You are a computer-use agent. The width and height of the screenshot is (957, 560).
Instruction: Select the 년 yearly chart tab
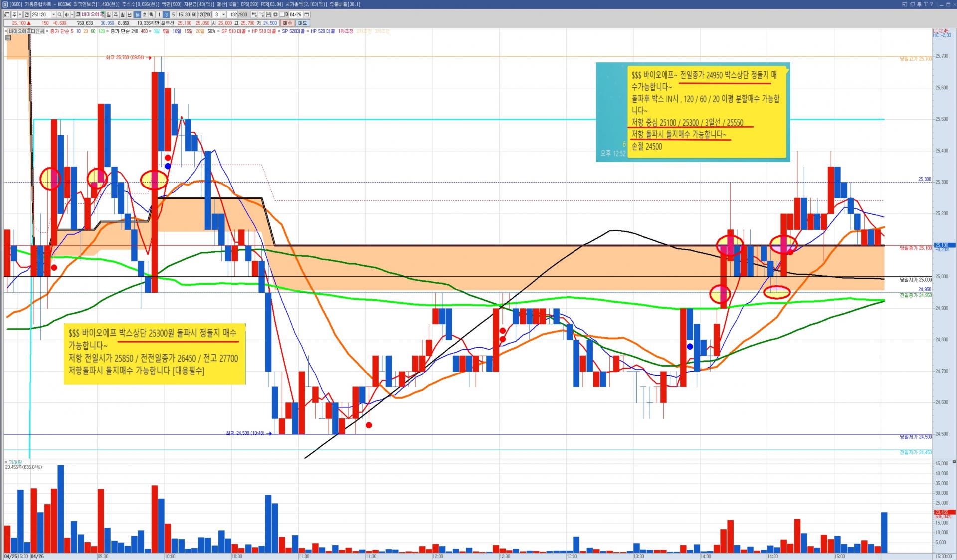130,15
